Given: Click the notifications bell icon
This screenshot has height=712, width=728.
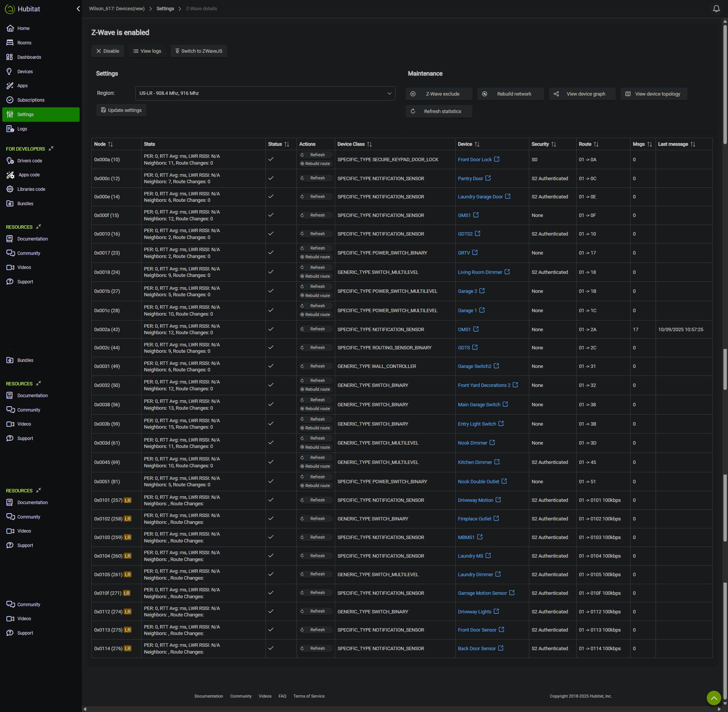Looking at the screenshot, I should coord(716,9).
